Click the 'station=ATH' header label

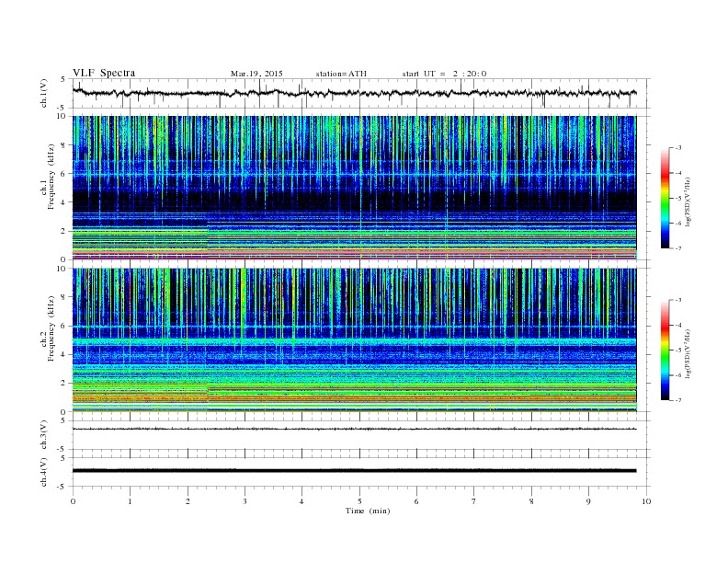[341, 74]
